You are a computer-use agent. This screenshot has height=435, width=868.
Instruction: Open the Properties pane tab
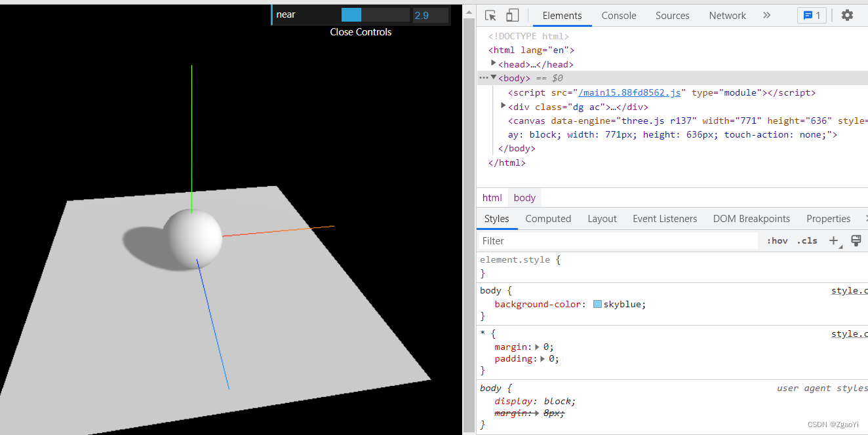[x=828, y=219]
